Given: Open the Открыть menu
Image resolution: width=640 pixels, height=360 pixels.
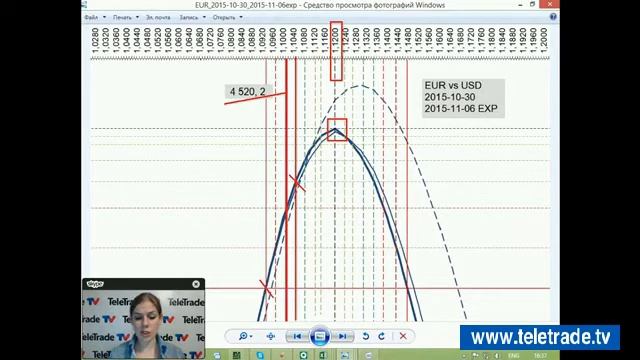Looking at the screenshot, I should tap(224, 18).
